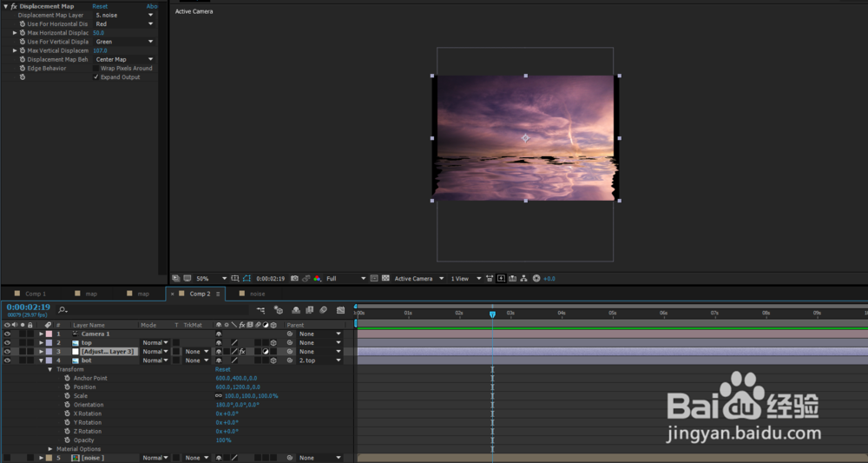The height and width of the screenshot is (463, 868).
Task: Open Active Camera view dropdown
Action: (419, 279)
